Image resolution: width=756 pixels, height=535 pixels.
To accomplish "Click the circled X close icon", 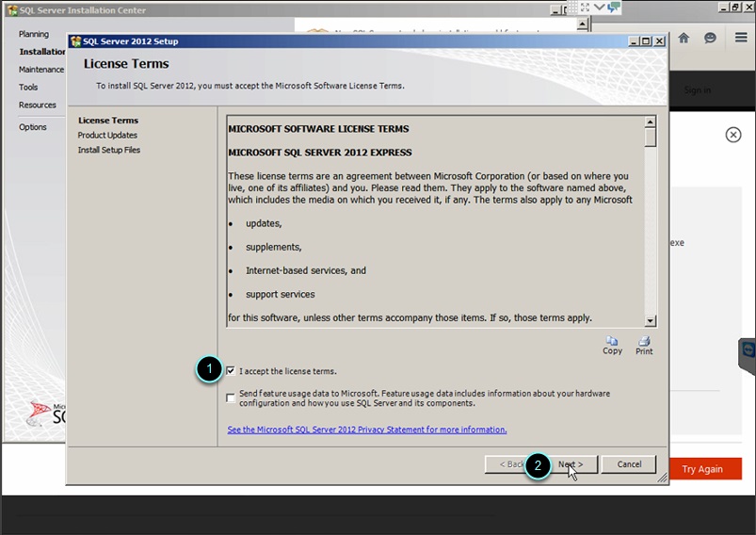I will tap(733, 135).
